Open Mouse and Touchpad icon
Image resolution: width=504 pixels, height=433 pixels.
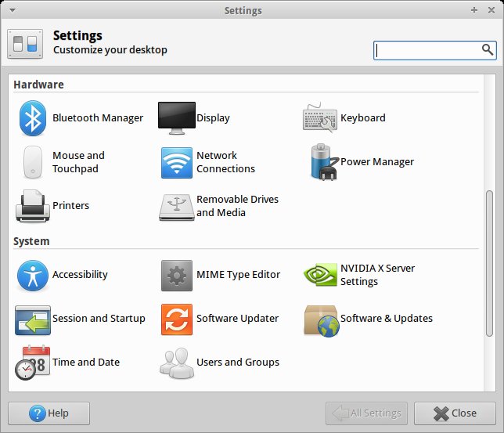[33, 162]
